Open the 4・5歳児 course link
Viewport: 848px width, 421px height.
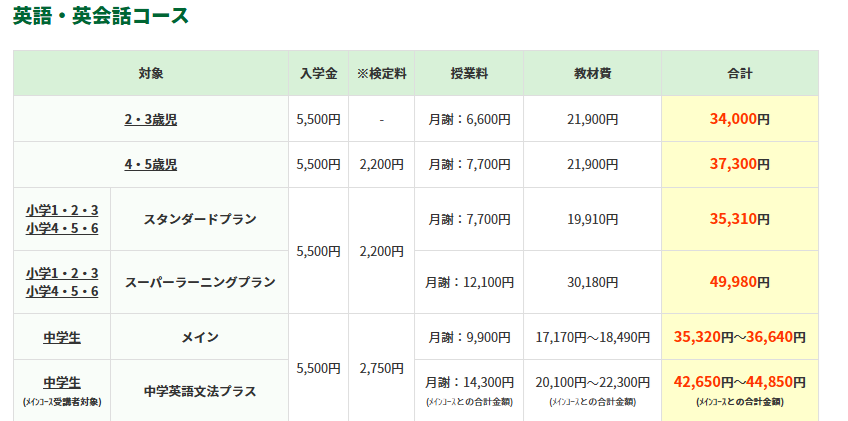coord(150,164)
